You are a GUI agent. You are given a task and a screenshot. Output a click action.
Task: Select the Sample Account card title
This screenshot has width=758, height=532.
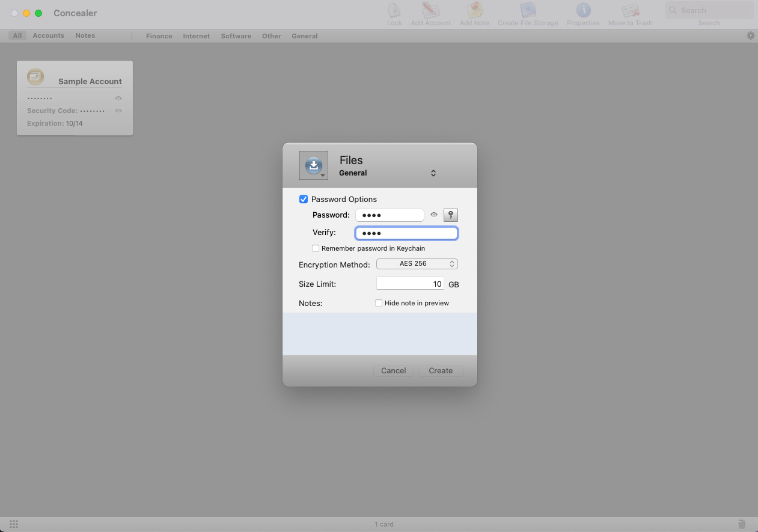click(x=90, y=82)
